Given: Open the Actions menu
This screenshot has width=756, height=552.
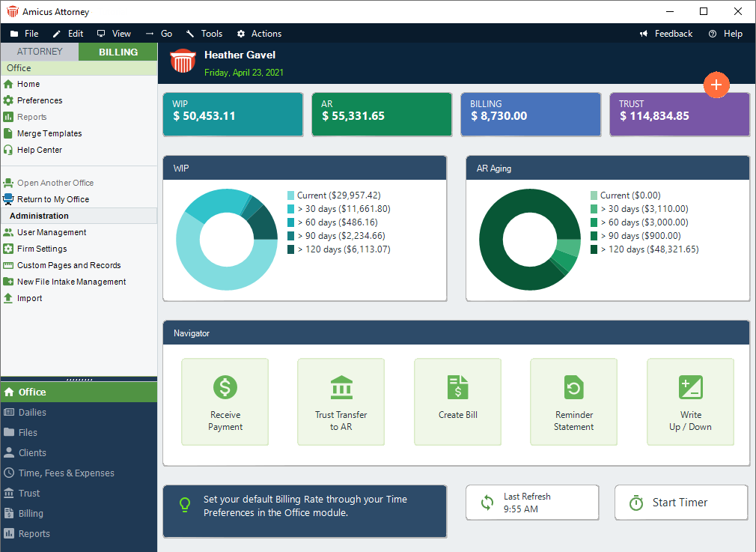Looking at the screenshot, I should 259,34.
